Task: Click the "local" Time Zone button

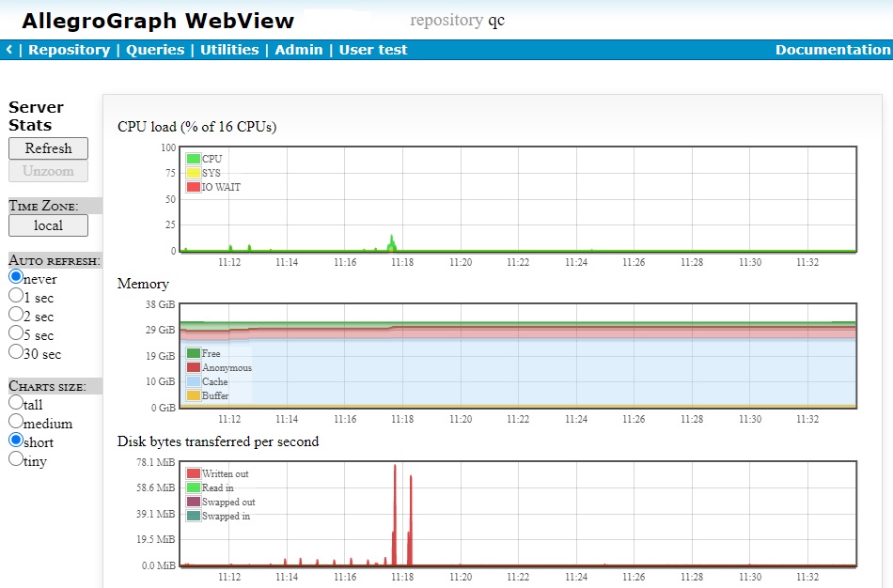Action: 48,225
